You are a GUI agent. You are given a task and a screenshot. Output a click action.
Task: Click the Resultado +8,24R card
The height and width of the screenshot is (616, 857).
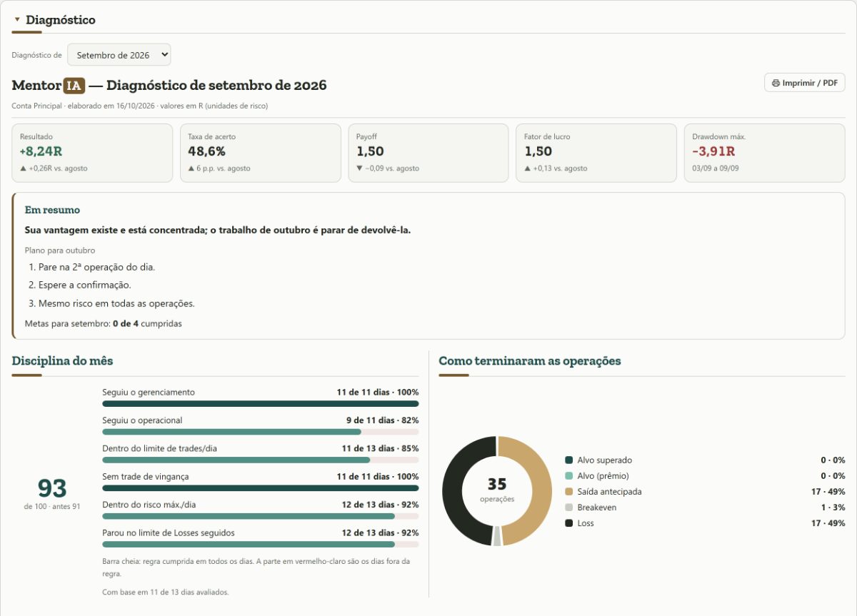(92, 153)
